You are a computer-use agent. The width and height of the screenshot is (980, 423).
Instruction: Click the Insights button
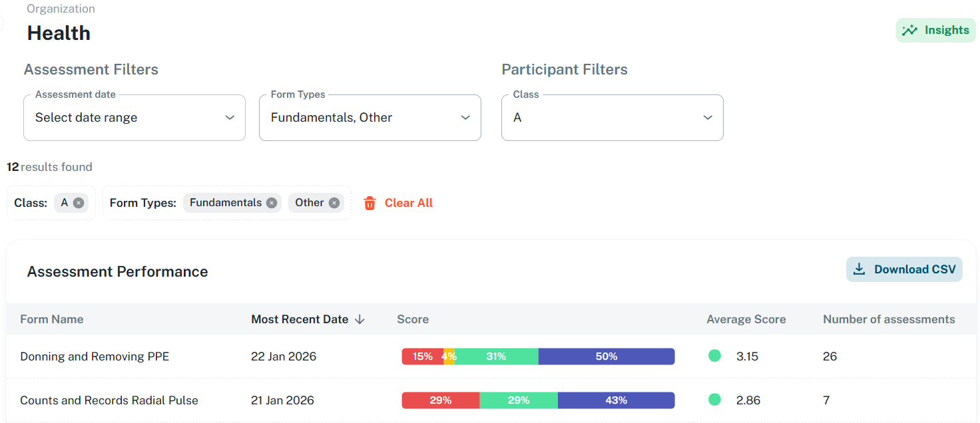tap(935, 30)
